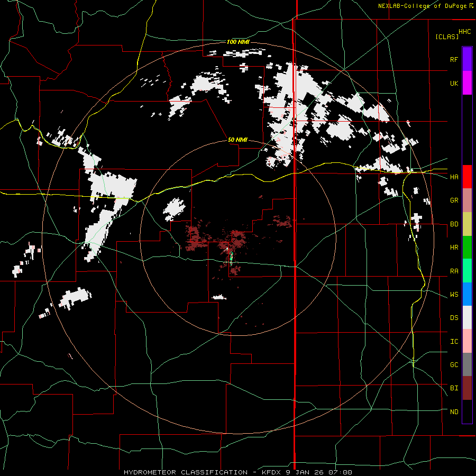Select the BD yellow legend block
The height and width of the screenshot is (476, 476).
pyautogui.click(x=467, y=224)
